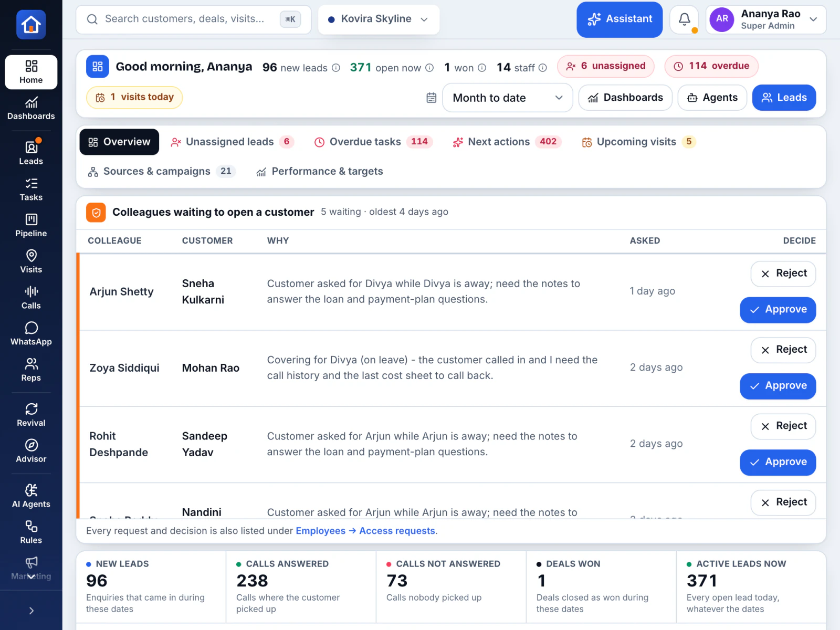Open AI Agents in the sidebar
The image size is (840, 630).
31,496
